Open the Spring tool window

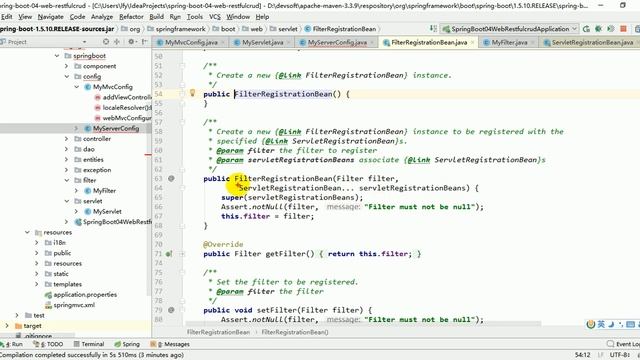(x=127, y=344)
